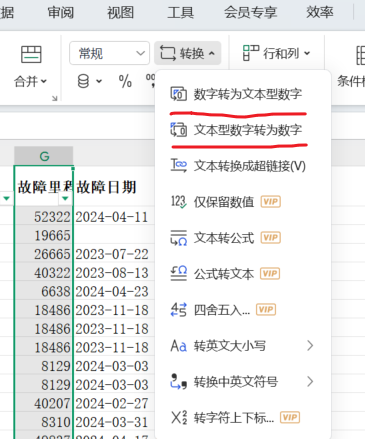Screen dimensions: 365x439
Task: Select cell with value 6638
Action: (x=44, y=292)
